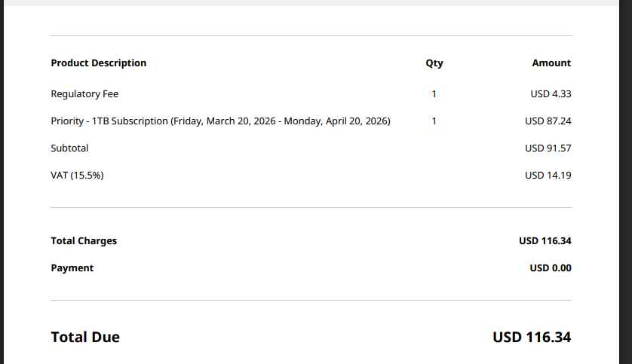632x364 pixels.
Task: Click the USD 91.57 subtotal amount
Action: (x=548, y=148)
